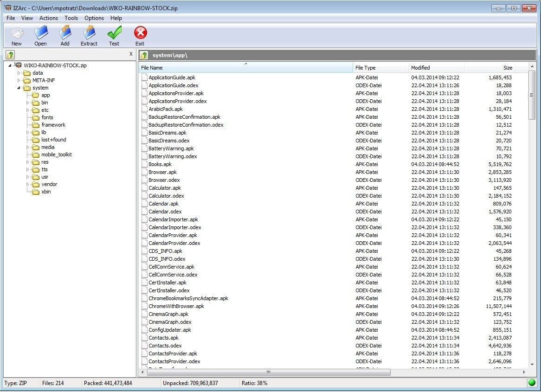Click the file icon beside CinemaGraph.apk
Viewport: 541px width, 392px height.
pyautogui.click(x=145, y=315)
